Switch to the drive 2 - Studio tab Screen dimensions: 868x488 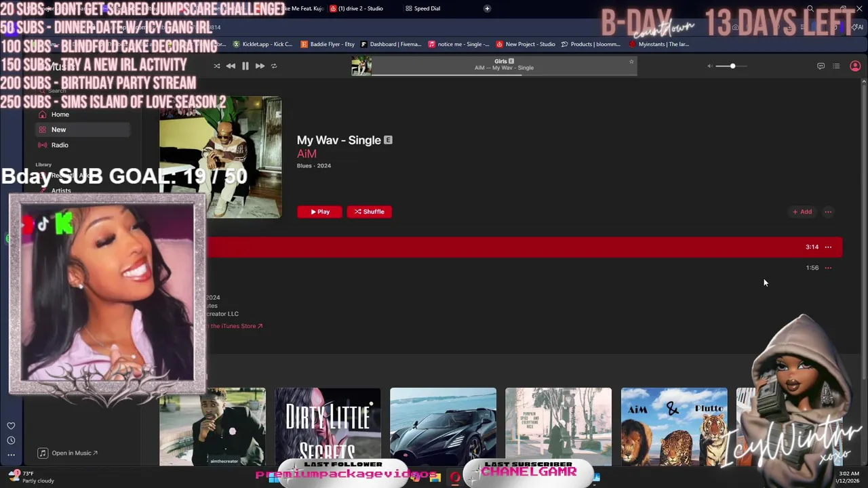coord(356,8)
